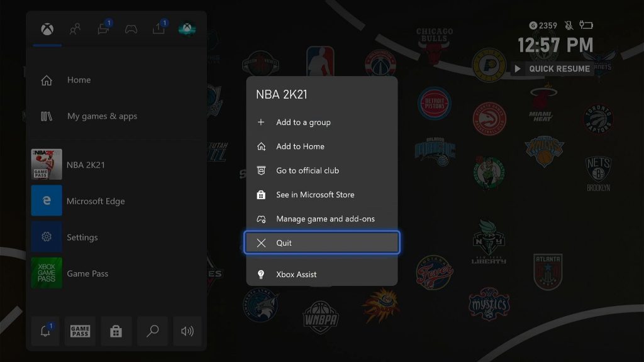644x362 pixels.
Task: Open notifications bell icon
Action: pos(45,331)
